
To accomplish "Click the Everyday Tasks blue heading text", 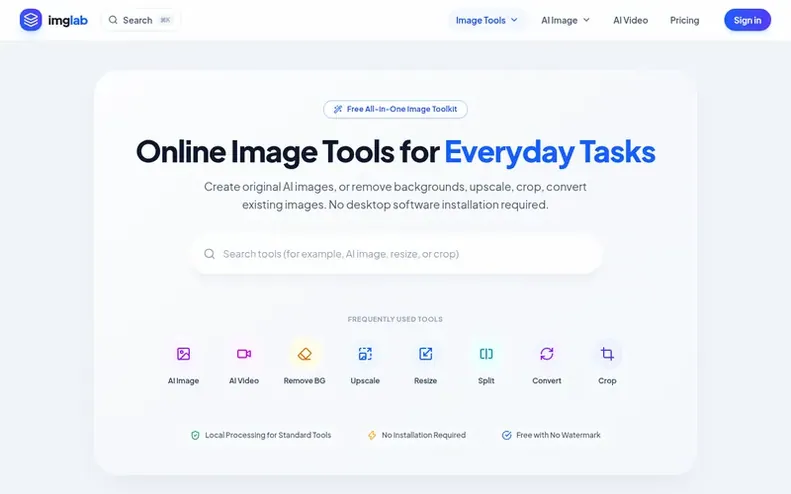I will (x=550, y=152).
